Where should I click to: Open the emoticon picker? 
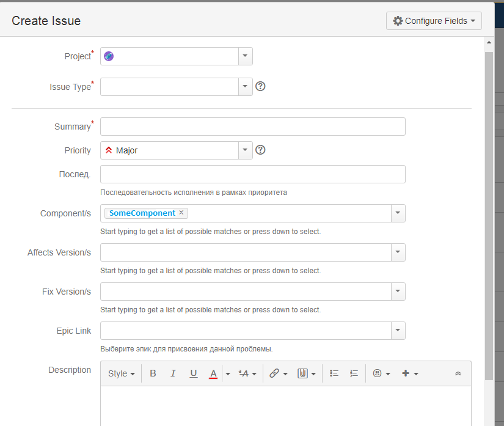pos(382,373)
